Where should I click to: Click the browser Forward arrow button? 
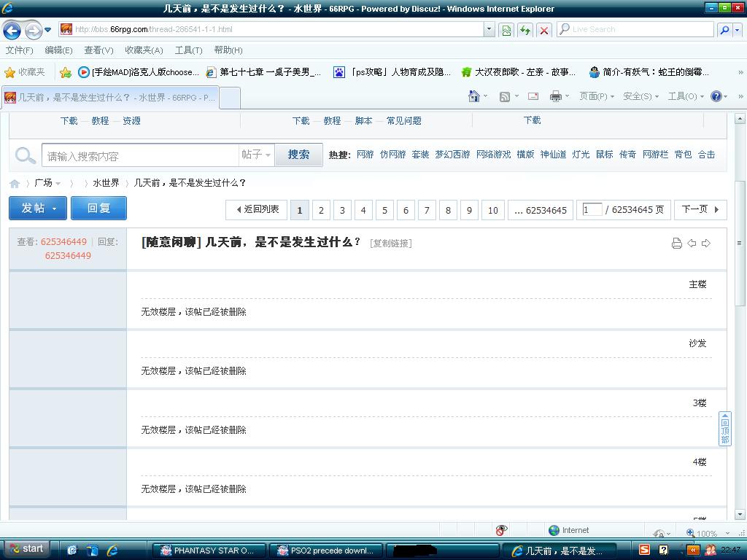pyautogui.click(x=34, y=31)
